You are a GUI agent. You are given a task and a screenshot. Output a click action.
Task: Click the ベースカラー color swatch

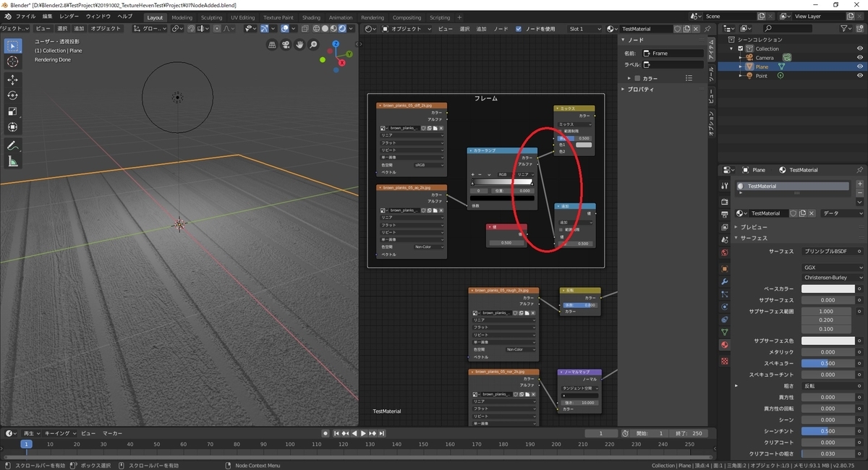(827, 289)
